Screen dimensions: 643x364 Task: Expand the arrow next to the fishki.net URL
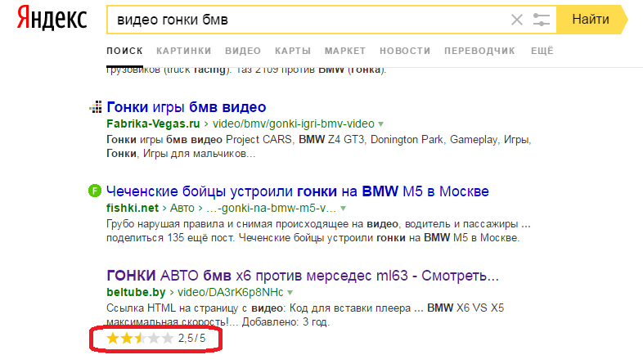343,209
